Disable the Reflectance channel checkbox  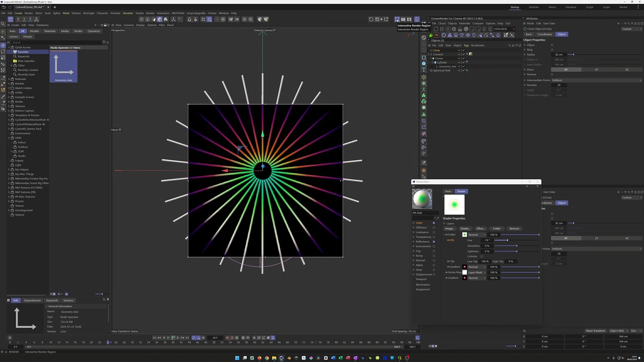point(434,241)
